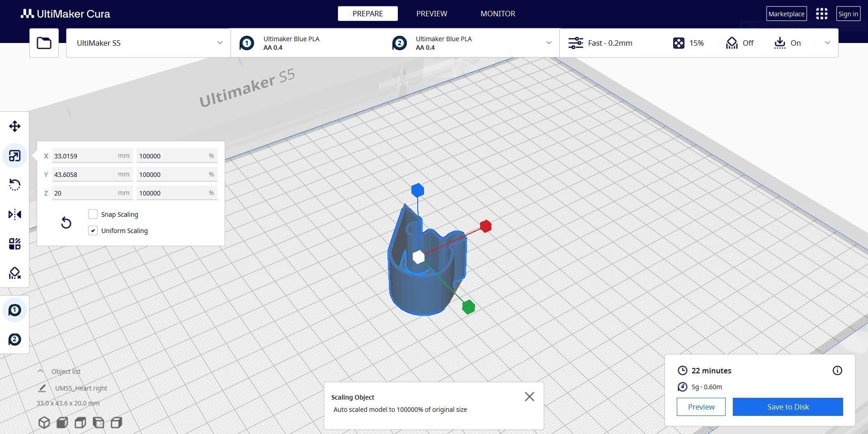Screen dimensions: 868x434
Task: Expand the print settings panel chevron
Action: click(827, 43)
